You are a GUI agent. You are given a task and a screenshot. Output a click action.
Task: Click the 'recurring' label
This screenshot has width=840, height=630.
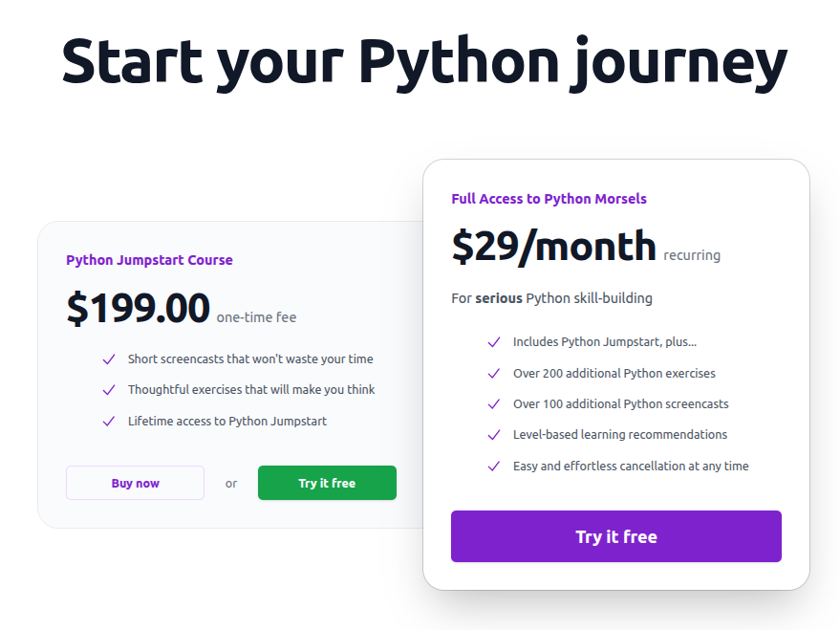pos(692,255)
